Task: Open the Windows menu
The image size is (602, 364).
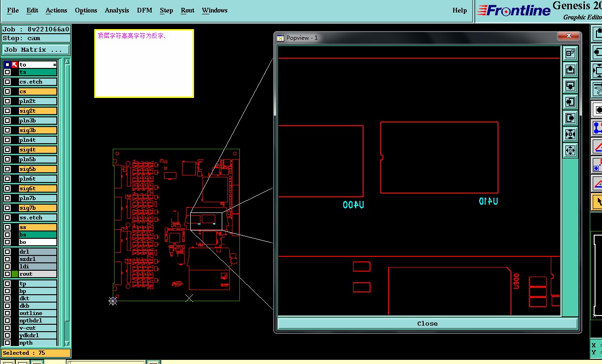Action: (x=215, y=10)
